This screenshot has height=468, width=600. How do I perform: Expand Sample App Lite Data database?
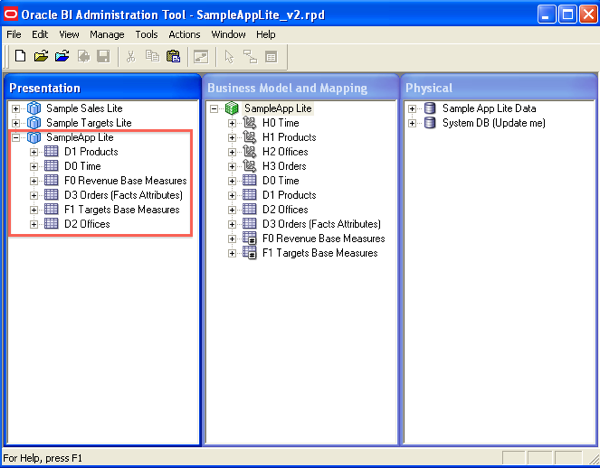pyautogui.click(x=412, y=109)
